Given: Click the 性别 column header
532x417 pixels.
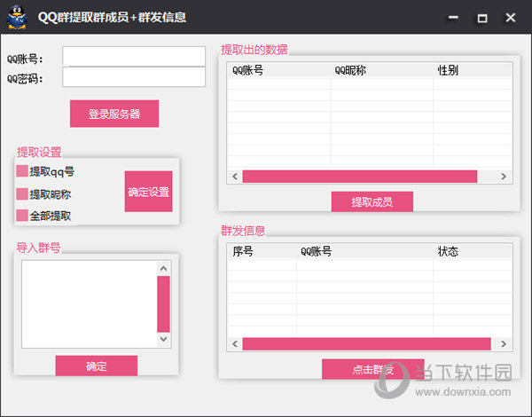Looking at the screenshot, I should point(473,71).
